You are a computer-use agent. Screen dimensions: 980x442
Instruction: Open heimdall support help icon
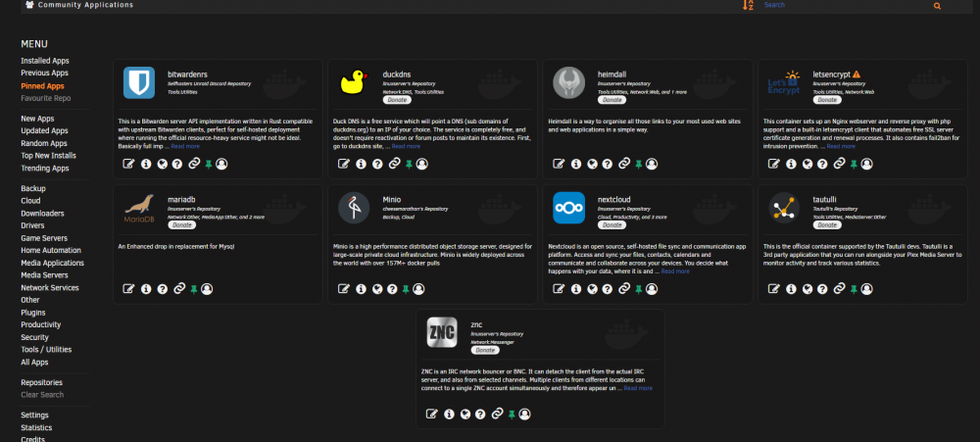607,164
